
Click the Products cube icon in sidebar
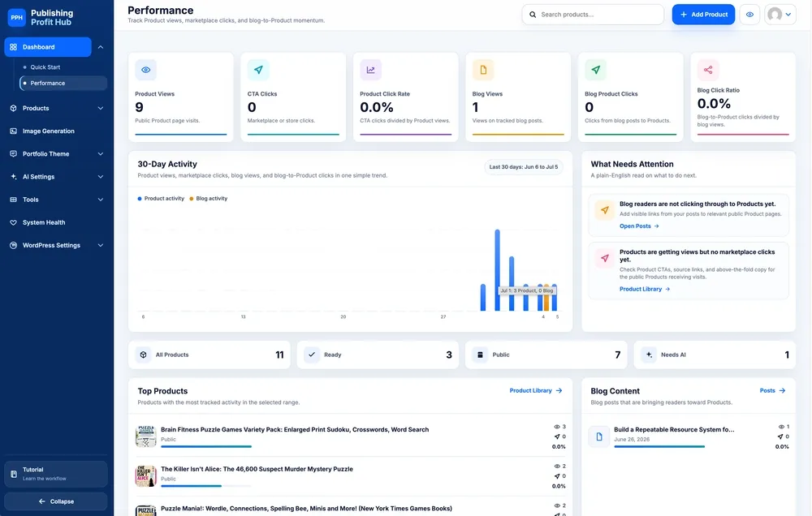coord(14,108)
